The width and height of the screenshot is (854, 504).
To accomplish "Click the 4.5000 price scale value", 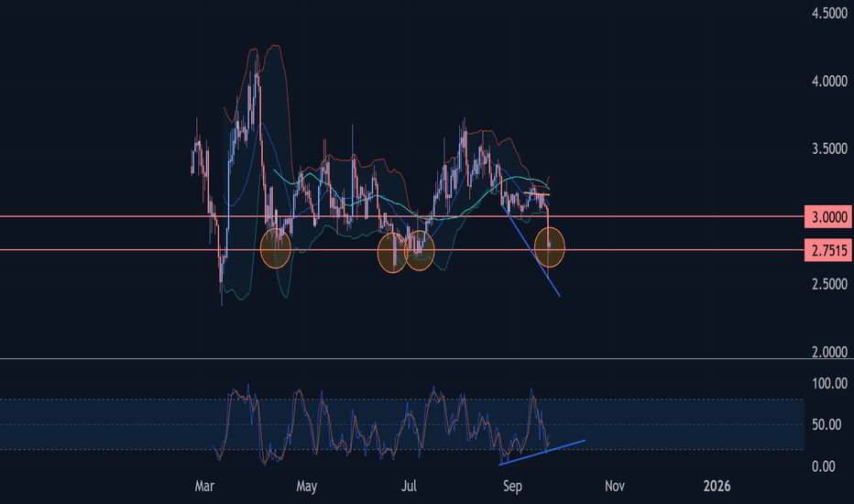I will coord(827,14).
